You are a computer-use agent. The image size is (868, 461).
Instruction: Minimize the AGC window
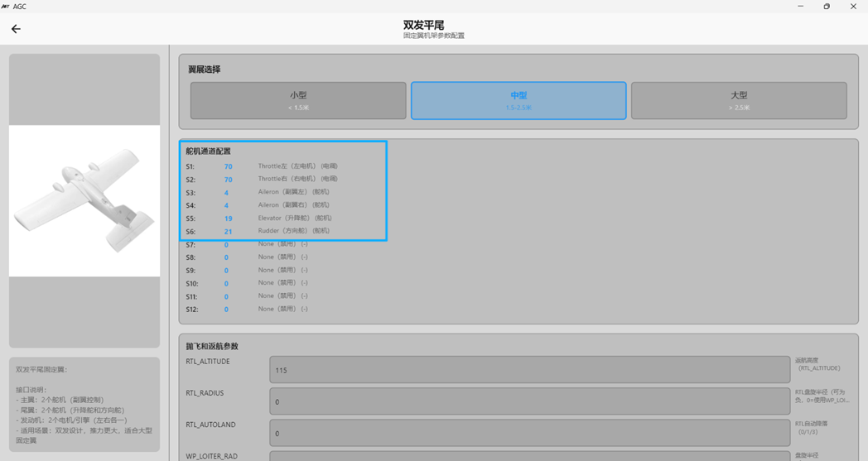(x=798, y=7)
